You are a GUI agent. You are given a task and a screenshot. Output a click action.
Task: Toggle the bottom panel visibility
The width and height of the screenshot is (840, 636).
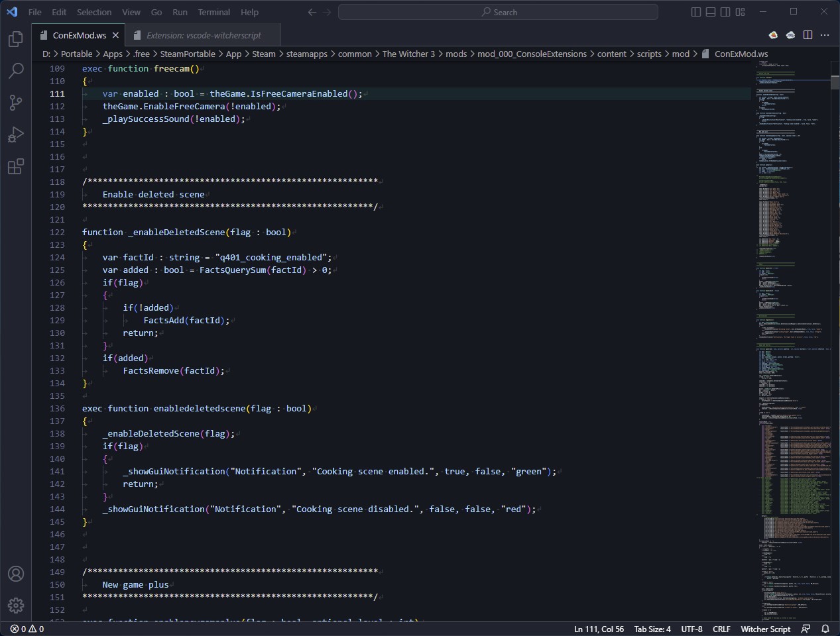(710, 12)
